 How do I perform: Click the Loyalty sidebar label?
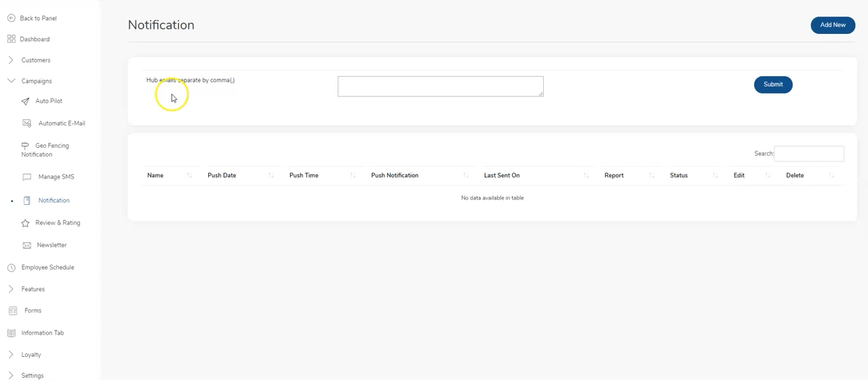click(31, 355)
